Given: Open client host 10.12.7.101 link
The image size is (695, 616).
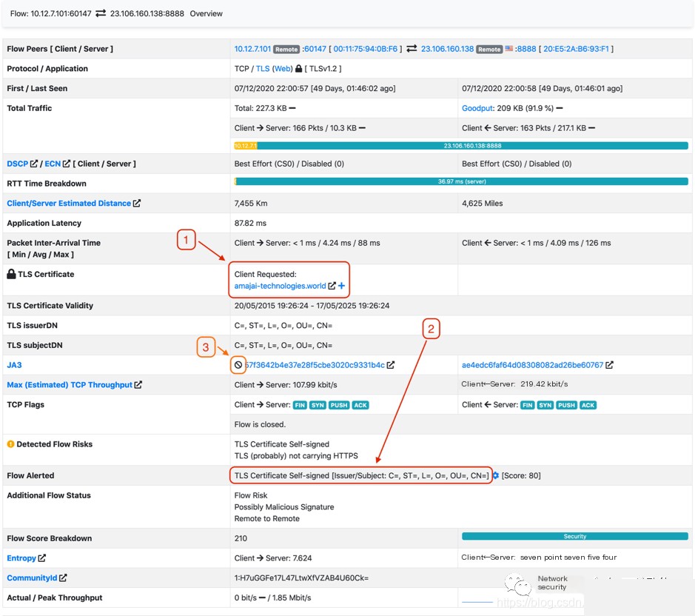Looking at the screenshot, I should tap(252, 49).
